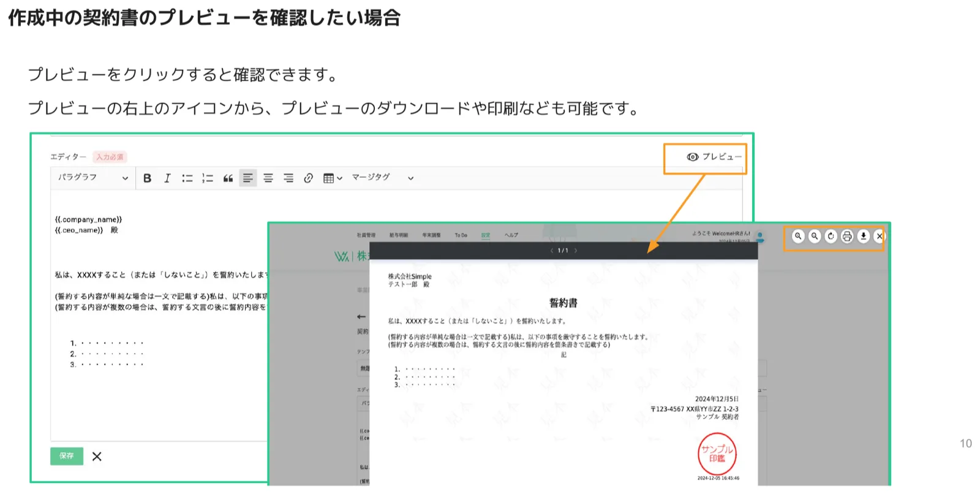Image resolution: width=980 pixels, height=494 pixels.
Task: Click the {{.ceo_name}} 殿 line
Action: (86, 230)
